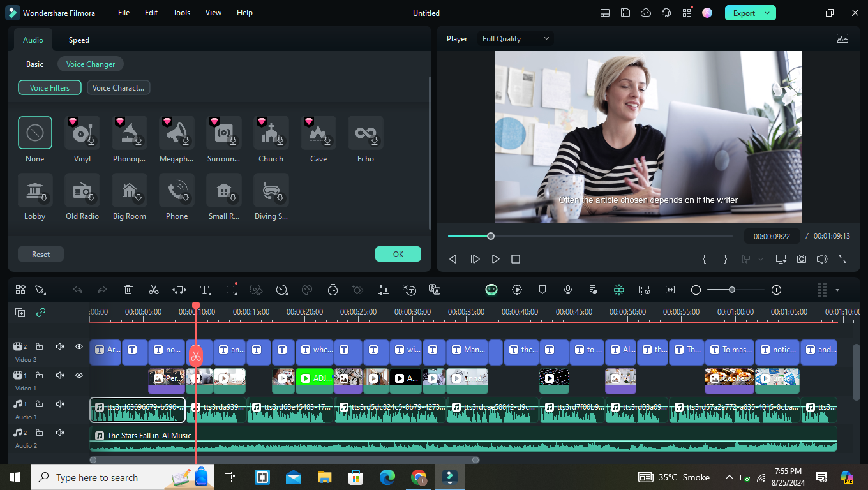The width and height of the screenshot is (868, 490).
Task: Click the OK button
Action: pos(398,254)
